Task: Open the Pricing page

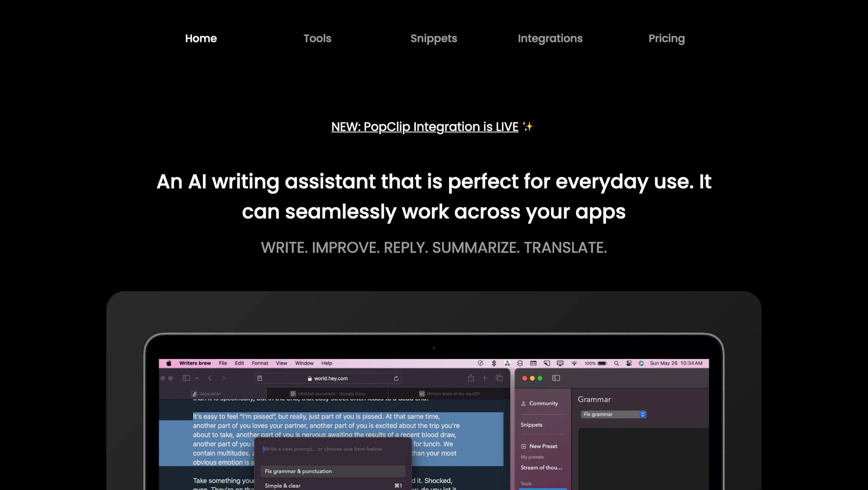Action: click(x=666, y=38)
